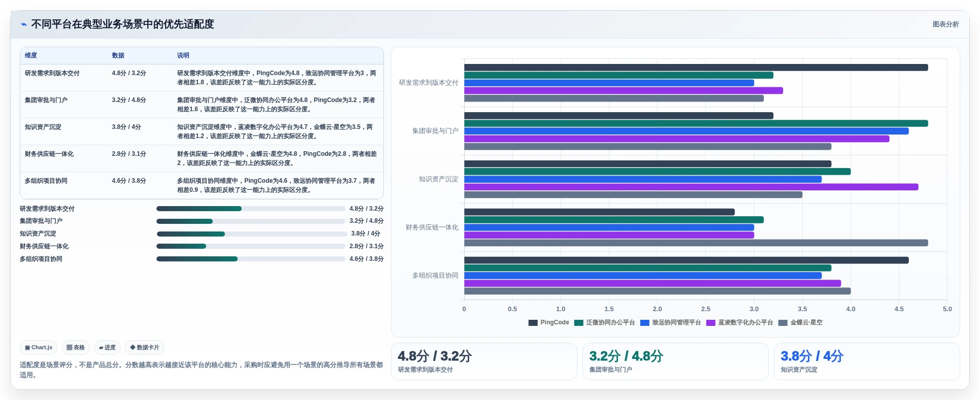Click 知识资产沉淀 label in progress list
This screenshot has height=400, width=980.
click(x=38, y=234)
